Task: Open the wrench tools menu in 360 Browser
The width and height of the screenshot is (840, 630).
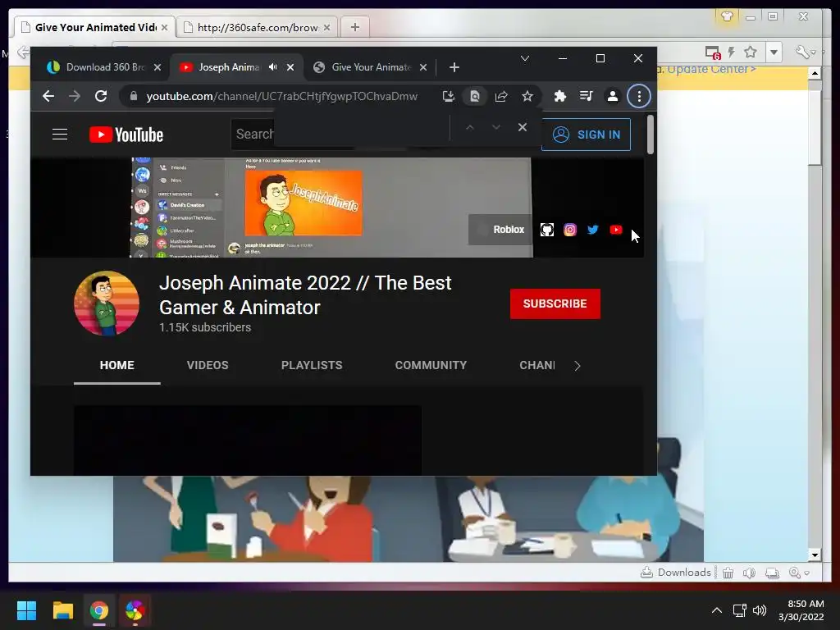Action: click(806, 52)
